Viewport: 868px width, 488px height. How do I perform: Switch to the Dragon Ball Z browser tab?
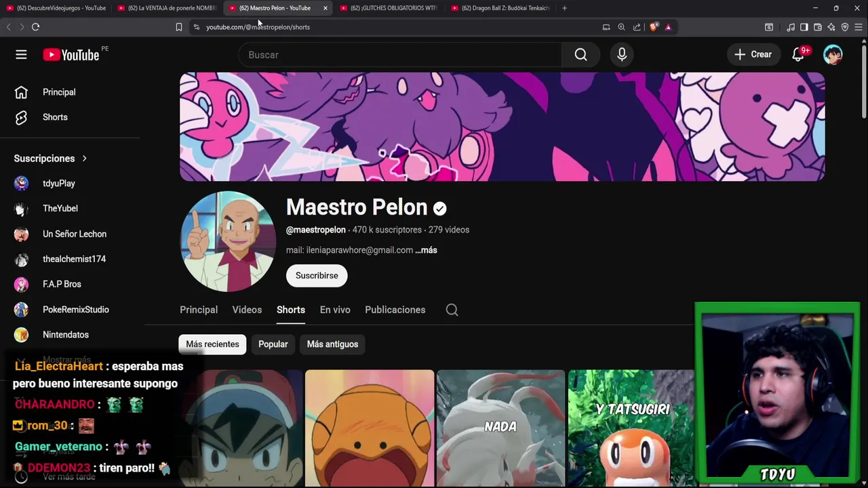click(x=501, y=8)
